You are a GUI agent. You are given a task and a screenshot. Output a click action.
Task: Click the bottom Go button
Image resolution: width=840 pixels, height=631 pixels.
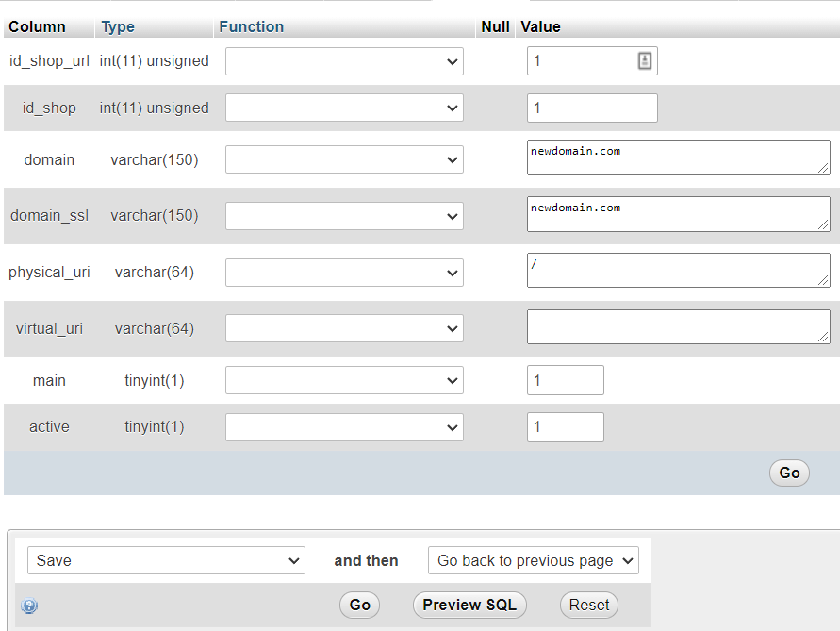359,605
